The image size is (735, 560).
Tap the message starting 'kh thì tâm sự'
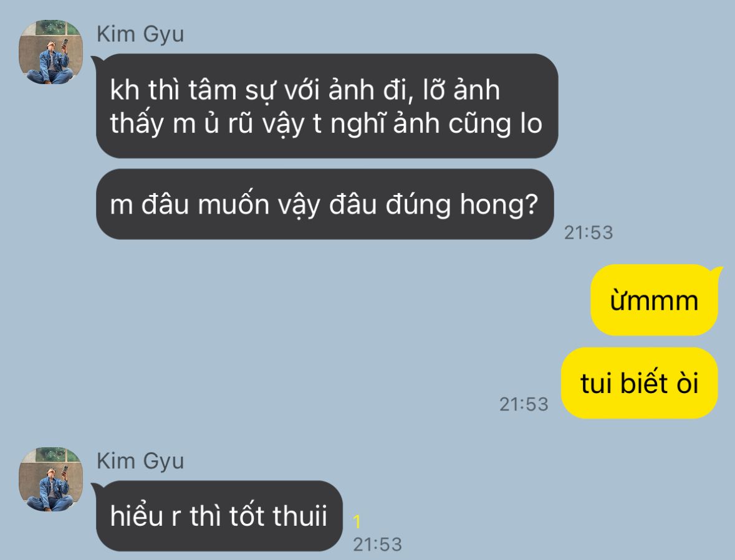[x=327, y=106]
